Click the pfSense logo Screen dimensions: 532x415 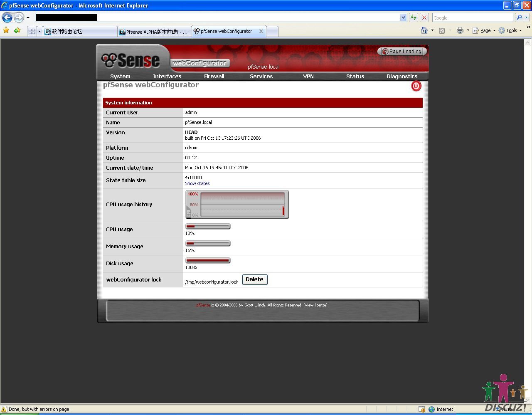(131, 60)
